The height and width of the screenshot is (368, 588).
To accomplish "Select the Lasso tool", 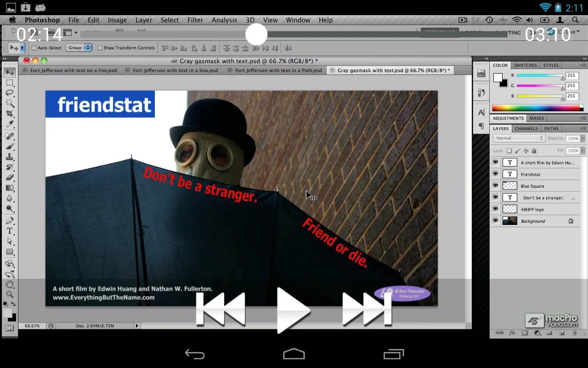I will pyautogui.click(x=10, y=93).
